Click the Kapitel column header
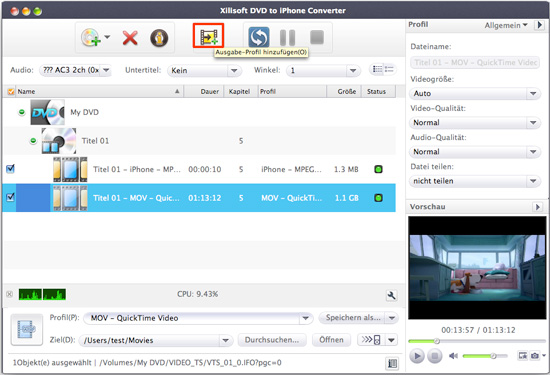The height and width of the screenshot is (375, 550). (241, 92)
